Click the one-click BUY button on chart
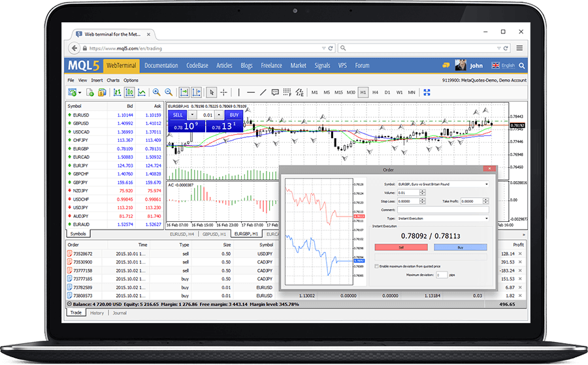 point(234,115)
